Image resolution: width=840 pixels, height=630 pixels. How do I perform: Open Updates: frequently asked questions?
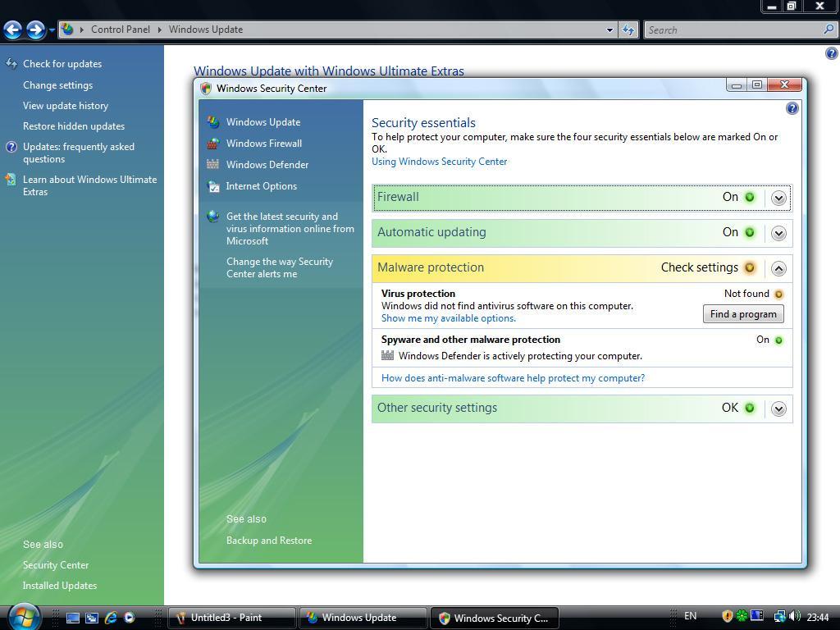(79, 153)
